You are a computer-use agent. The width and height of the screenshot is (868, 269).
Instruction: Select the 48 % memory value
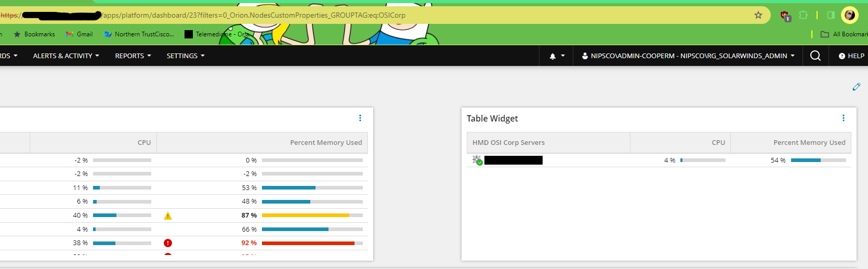249,201
